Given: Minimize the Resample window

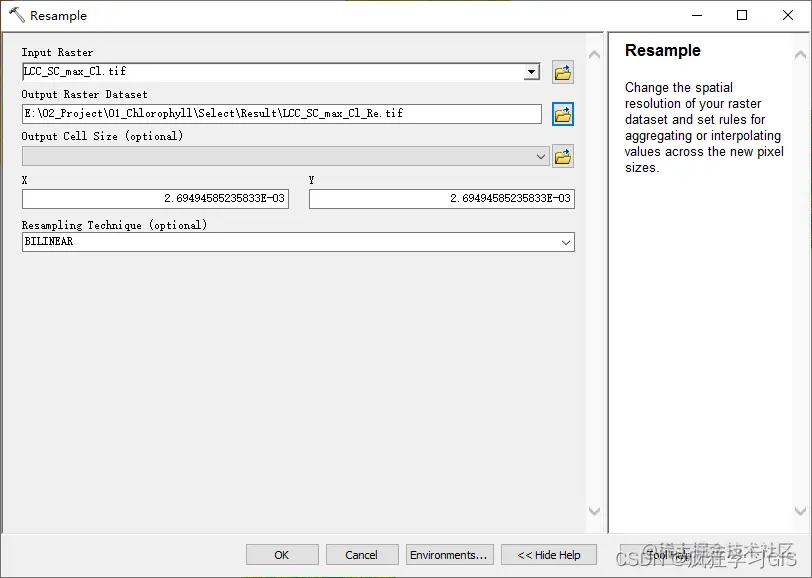Looking at the screenshot, I should (697, 15).
